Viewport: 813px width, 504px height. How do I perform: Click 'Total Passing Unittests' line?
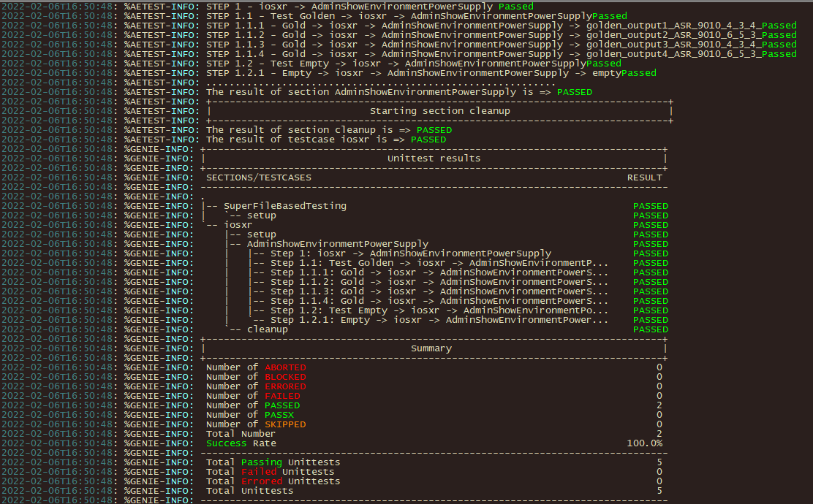(273, 462)
